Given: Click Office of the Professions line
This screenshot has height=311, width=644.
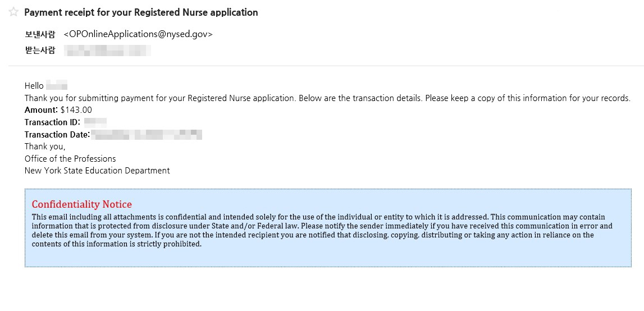Looking at the screenshot, I should click(70, 158).
